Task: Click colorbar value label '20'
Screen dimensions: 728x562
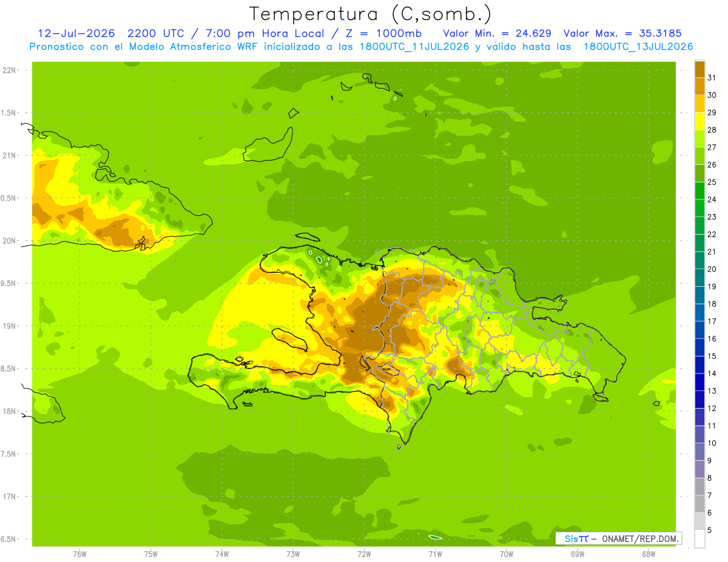Action: [x=712, y=269]
